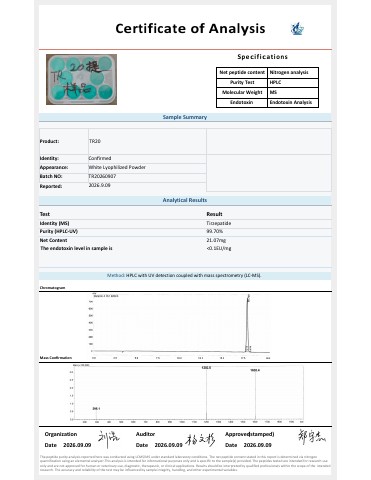
Task: Click the "Identity:" label in Sample Summary
Action: [x=49, y=158]
